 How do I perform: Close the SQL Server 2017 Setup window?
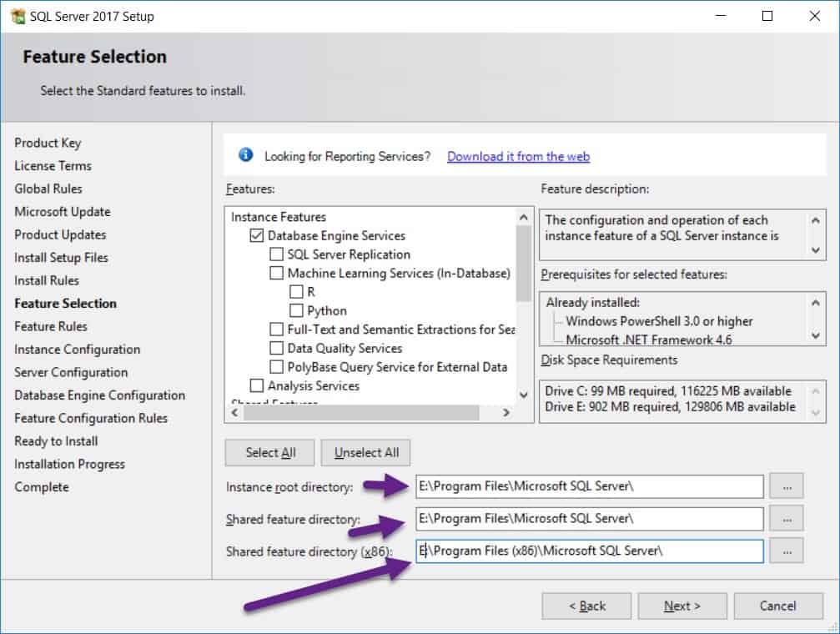814,16
